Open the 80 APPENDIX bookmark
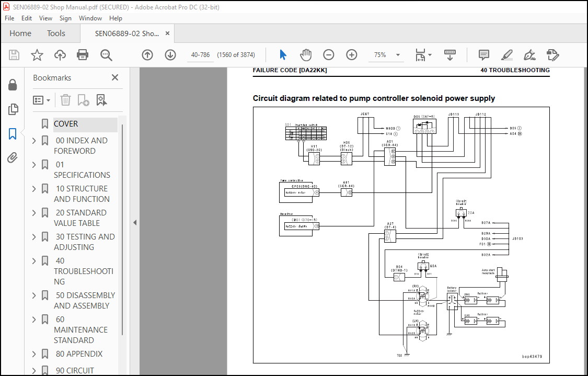This screenshot has height=376, width=588. point(79,354)
